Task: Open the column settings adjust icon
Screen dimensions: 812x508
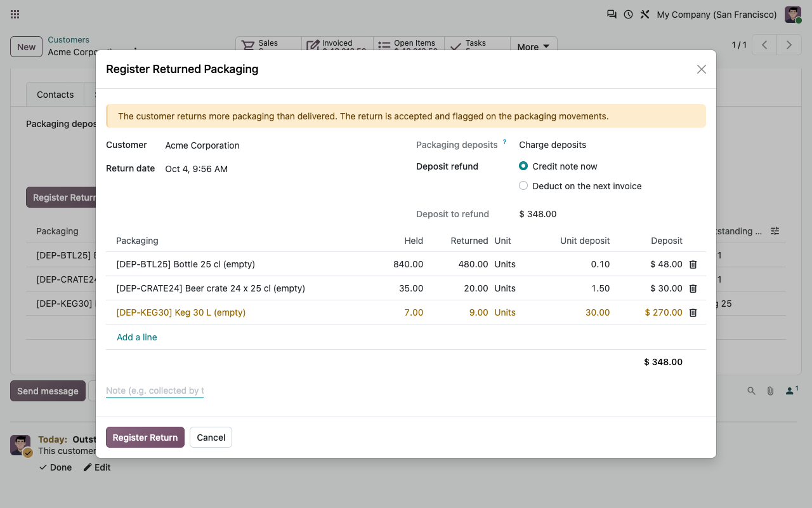Action: 775,231
